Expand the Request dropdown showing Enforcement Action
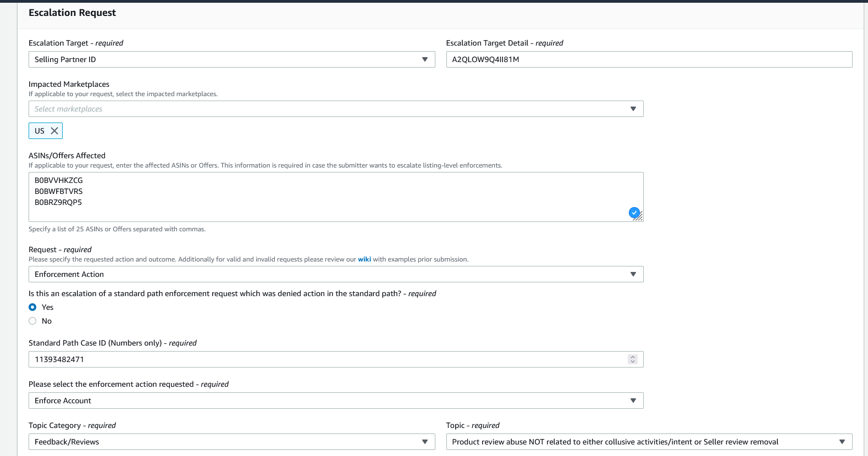Screen dimensions: 868x456 (335, 274)
